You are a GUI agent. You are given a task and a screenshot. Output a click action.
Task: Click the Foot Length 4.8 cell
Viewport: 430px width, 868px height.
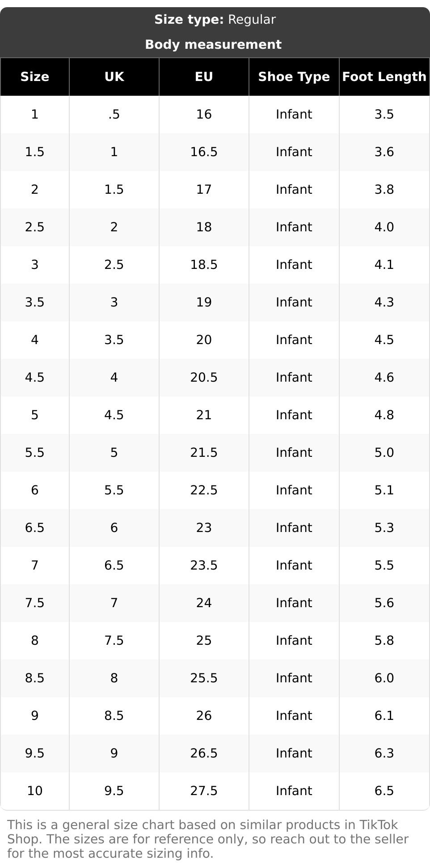click(384, 415)
